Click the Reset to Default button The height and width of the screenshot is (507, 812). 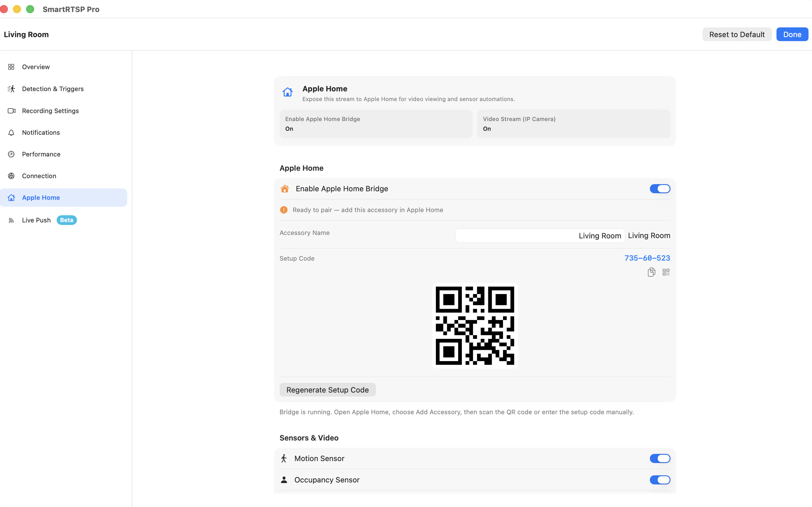(737, 35)
